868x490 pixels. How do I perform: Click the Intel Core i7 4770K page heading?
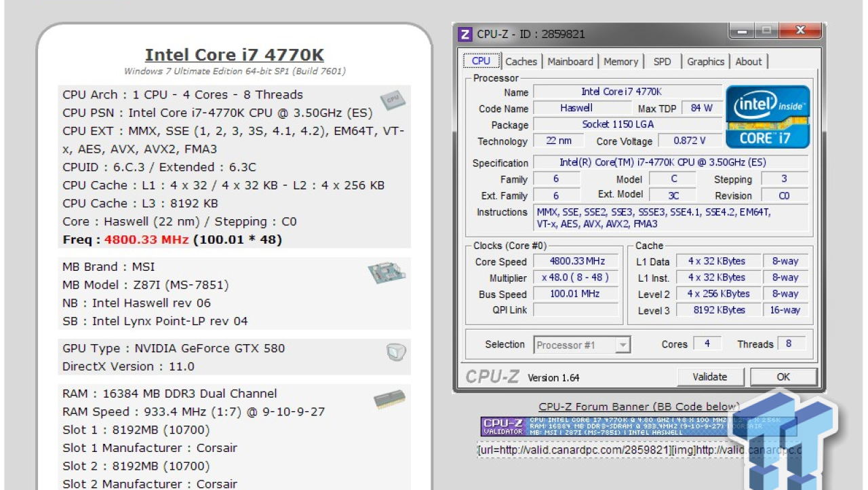point(235,55)
